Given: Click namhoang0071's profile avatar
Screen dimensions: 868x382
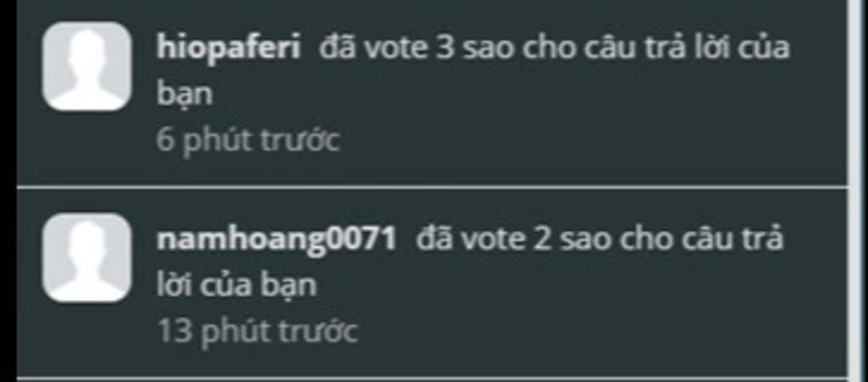Looking at the screenshot, I should [x=87, y=257].
